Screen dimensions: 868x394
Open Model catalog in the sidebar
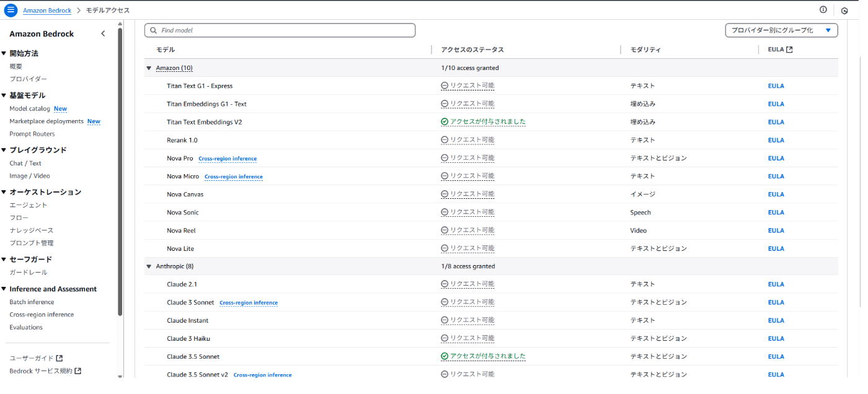coord(30,109)
